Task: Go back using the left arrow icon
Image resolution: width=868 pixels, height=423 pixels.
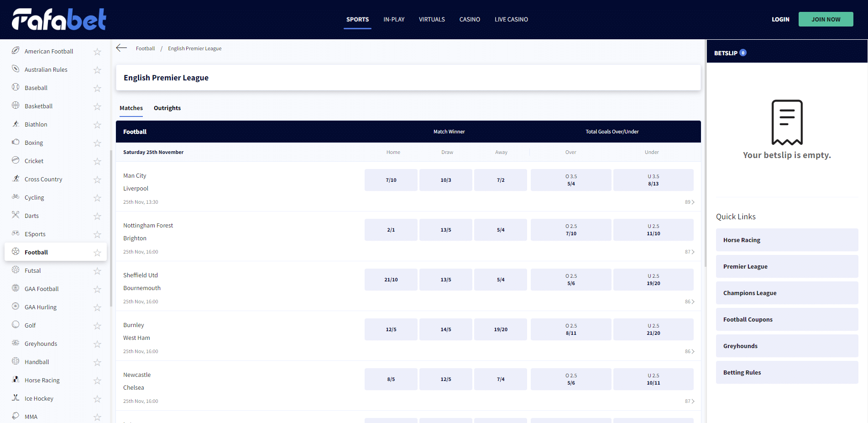Action: (121, 48)
